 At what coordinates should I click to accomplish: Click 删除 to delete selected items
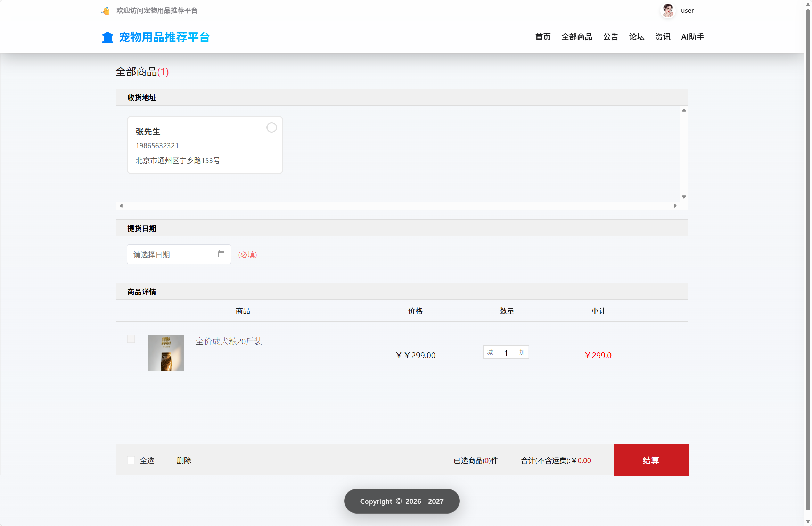tap(184, 460)
